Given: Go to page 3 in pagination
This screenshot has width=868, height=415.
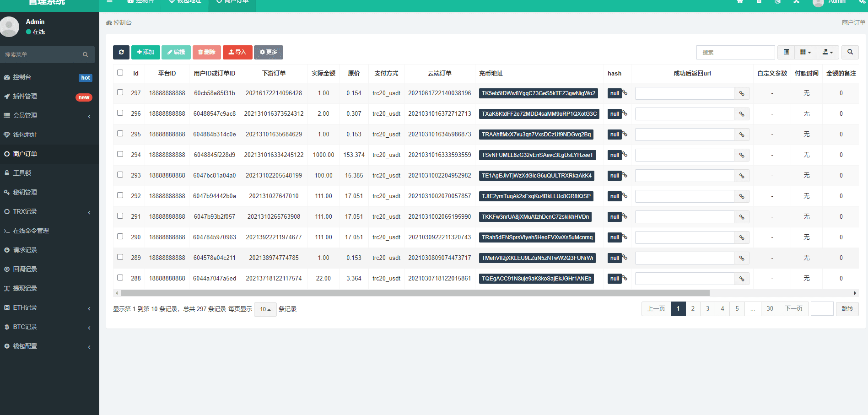Looking at the screenshot, I should pos(707,309).
